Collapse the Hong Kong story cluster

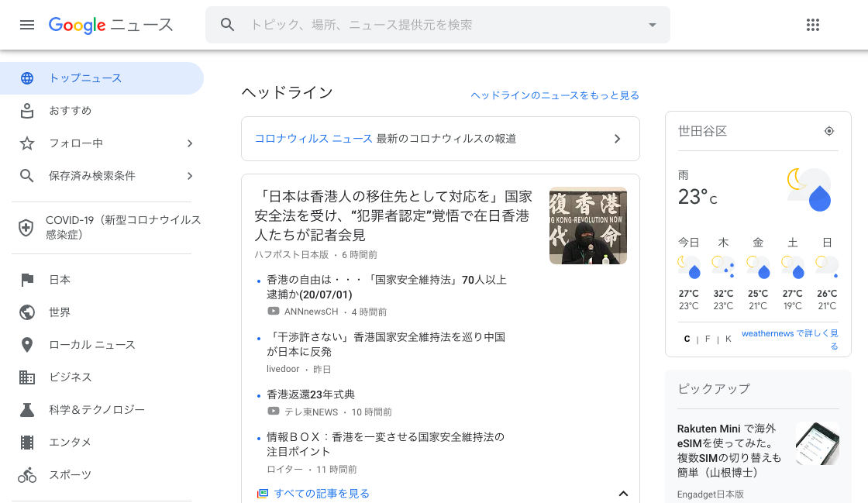click(623, 494)
